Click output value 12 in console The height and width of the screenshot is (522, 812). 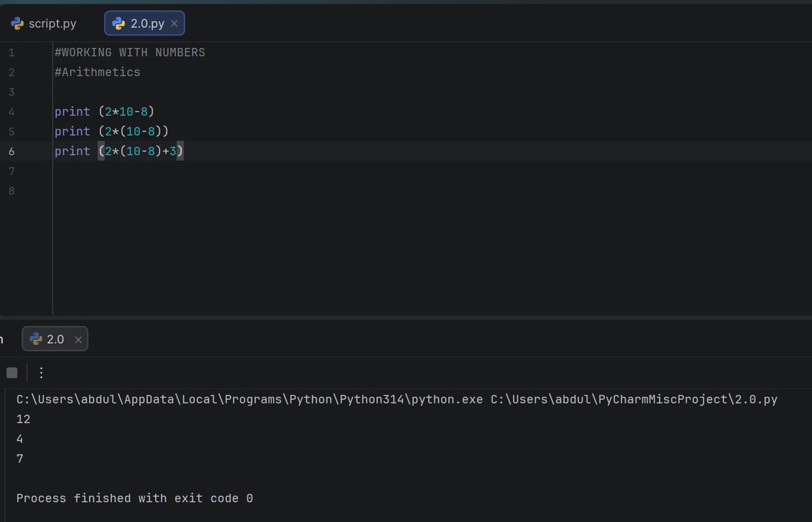coord(23,419)
